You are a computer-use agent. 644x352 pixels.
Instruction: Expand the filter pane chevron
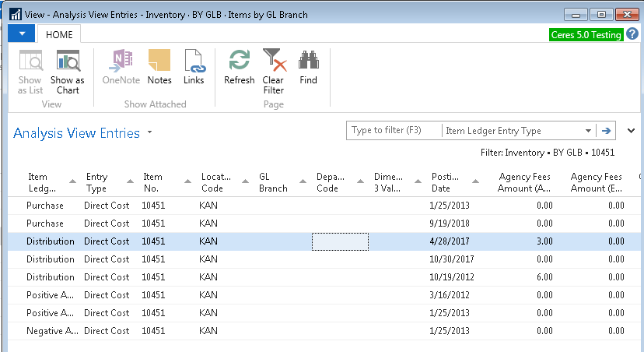click(631, 131)
